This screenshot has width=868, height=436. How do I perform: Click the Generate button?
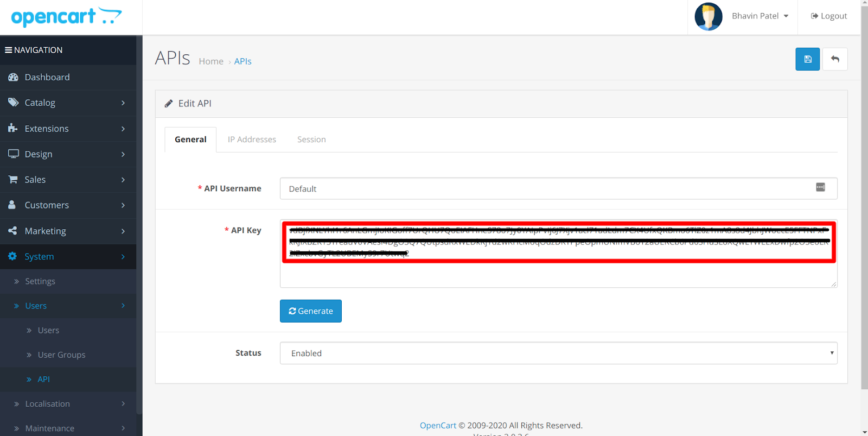click(311, 311)
